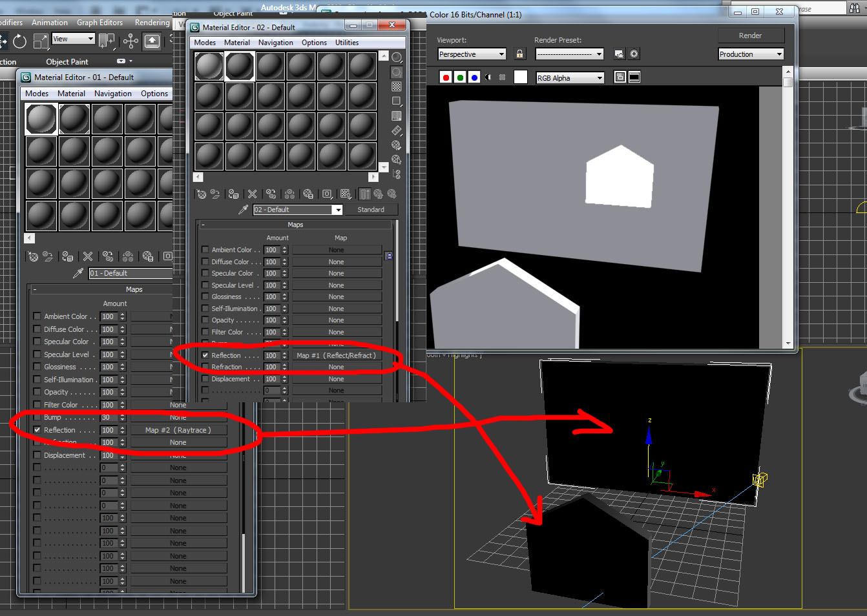Click the Video Color Check icon
Viewport: 867px width, 616px height.
pos(397,116)
